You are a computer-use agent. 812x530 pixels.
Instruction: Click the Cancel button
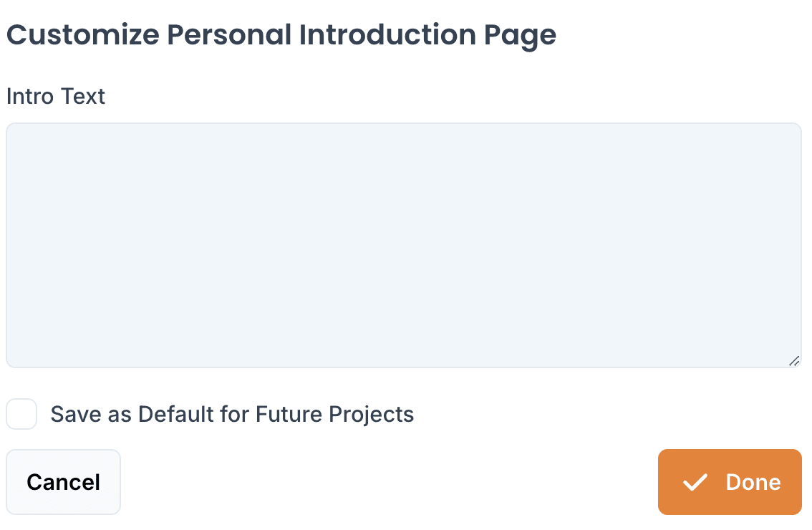(63, 482)
